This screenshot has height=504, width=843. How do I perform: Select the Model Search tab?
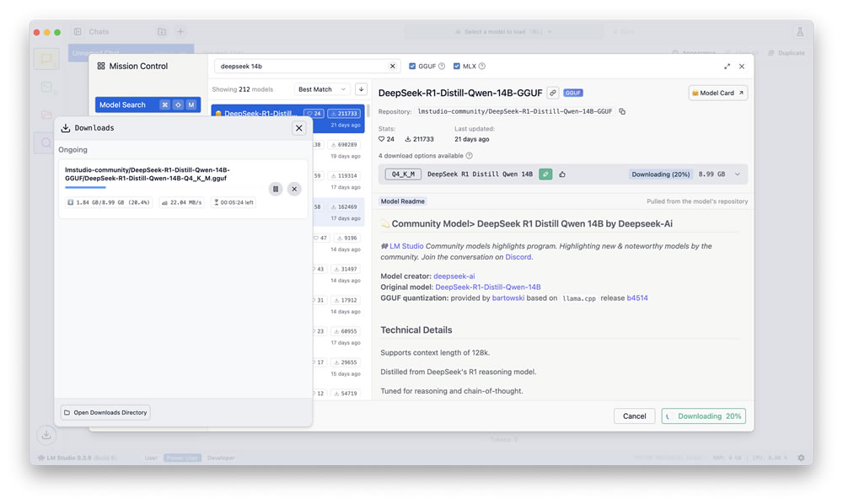[x=148, y=105]
